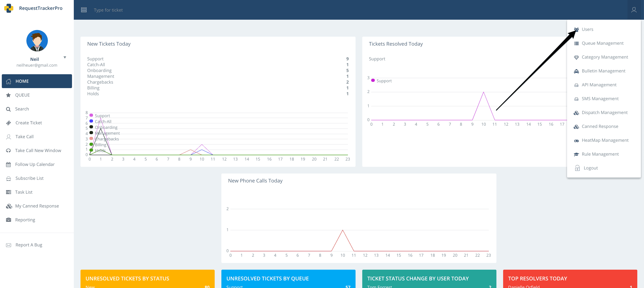The width and height of the screenshot is (644, 288).
Task: Click the Reporting briefcase icon
Action: point(9,220)
